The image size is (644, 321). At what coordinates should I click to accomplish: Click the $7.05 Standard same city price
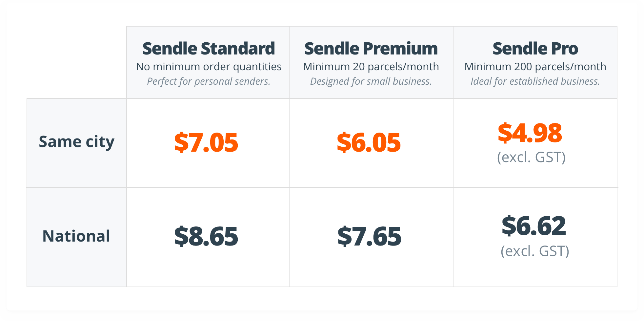pyautogui.click(x=206, y=142)
